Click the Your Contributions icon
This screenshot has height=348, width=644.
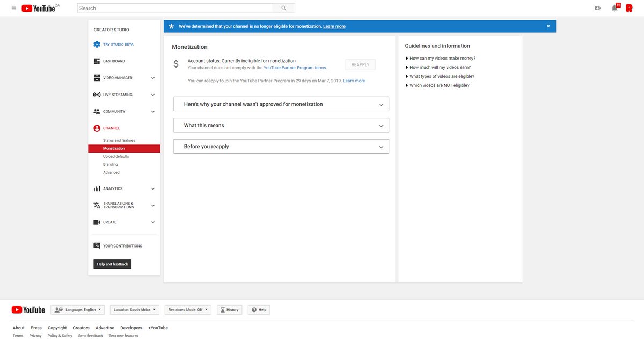click(x=97, y=246)
